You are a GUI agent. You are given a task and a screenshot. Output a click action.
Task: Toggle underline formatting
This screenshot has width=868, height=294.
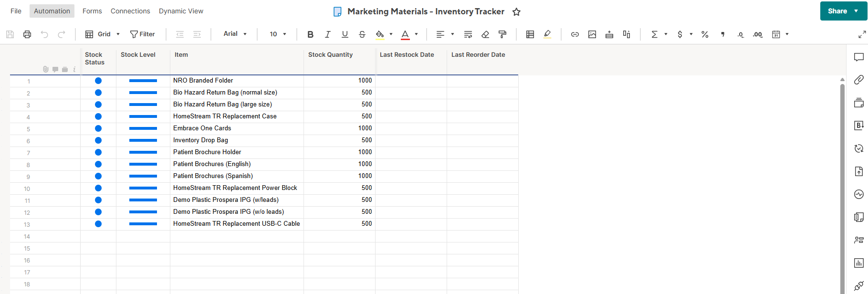[345, 34]
